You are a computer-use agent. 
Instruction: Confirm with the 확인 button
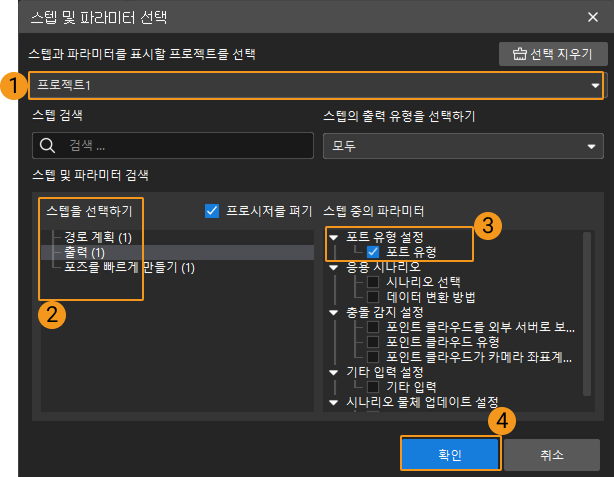click(x=450, y=454)
